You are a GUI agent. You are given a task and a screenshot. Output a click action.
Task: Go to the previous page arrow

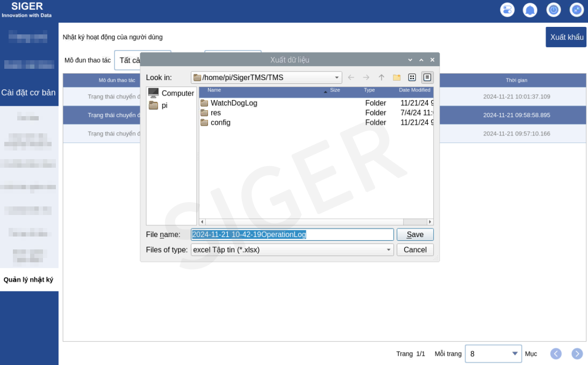pyautogui.click(x=556, y=353)
